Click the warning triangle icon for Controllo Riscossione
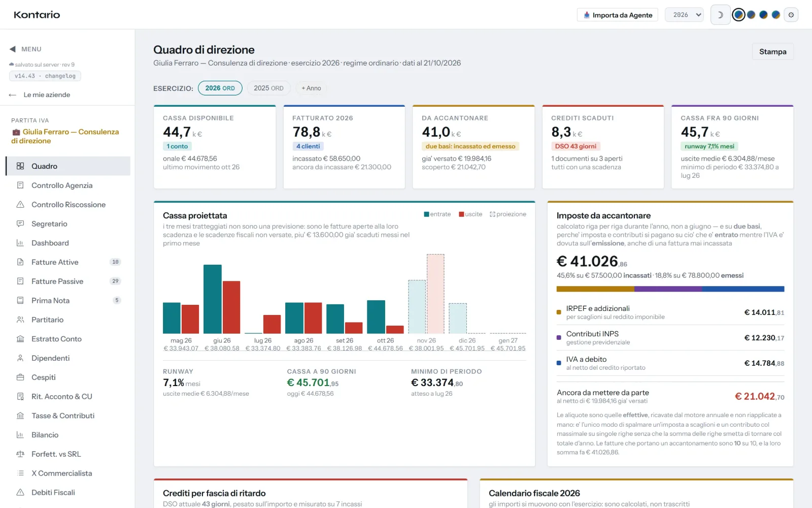Image resolution: width=812 pixels, height=508 pixels. pyautogui.click(x=20, y=205)
